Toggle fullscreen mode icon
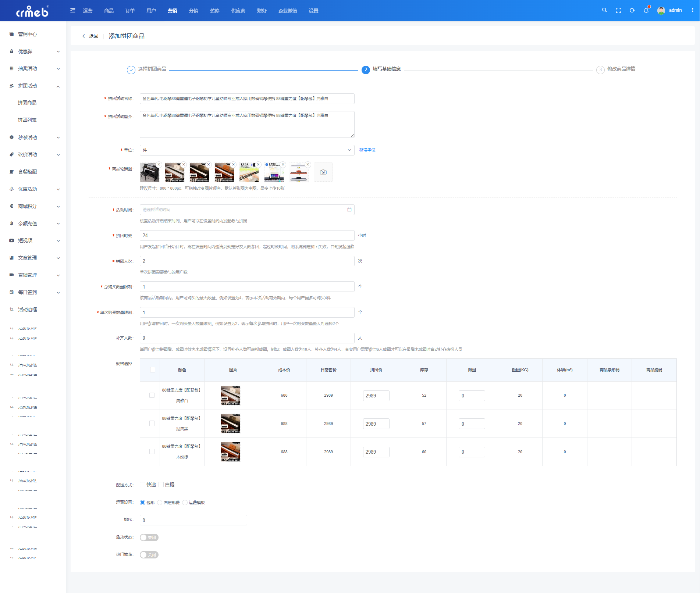Image resolution: width=700 pixels, height=593 pixels. [x=618, y=10]
